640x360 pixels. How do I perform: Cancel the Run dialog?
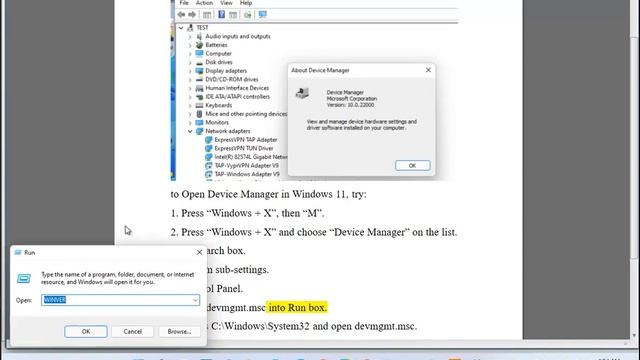(x=133, y=331)
